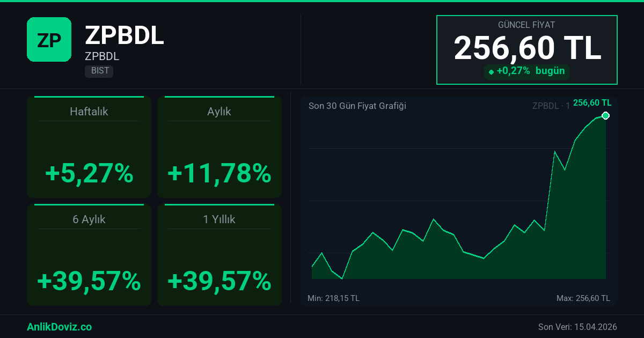The width and height of the screenshot is (644, 338).
Task: Click the green ZP logo icon
Action: click(x=49, y=39)
